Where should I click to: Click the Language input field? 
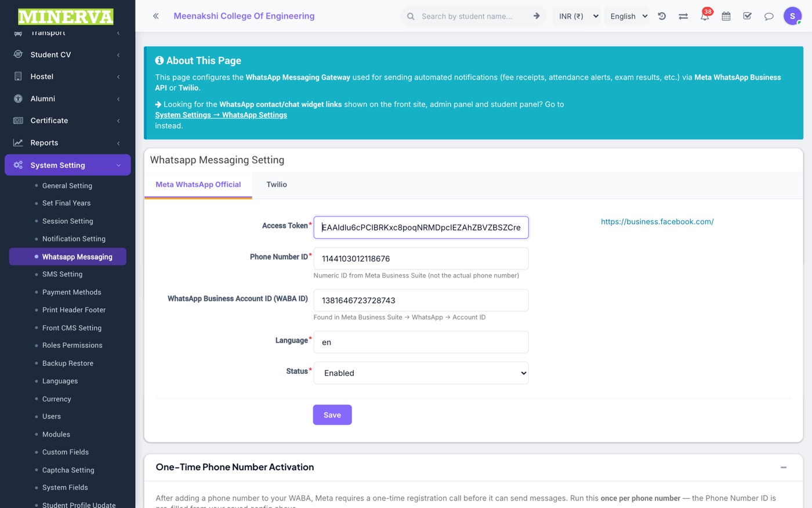(421, 343)
